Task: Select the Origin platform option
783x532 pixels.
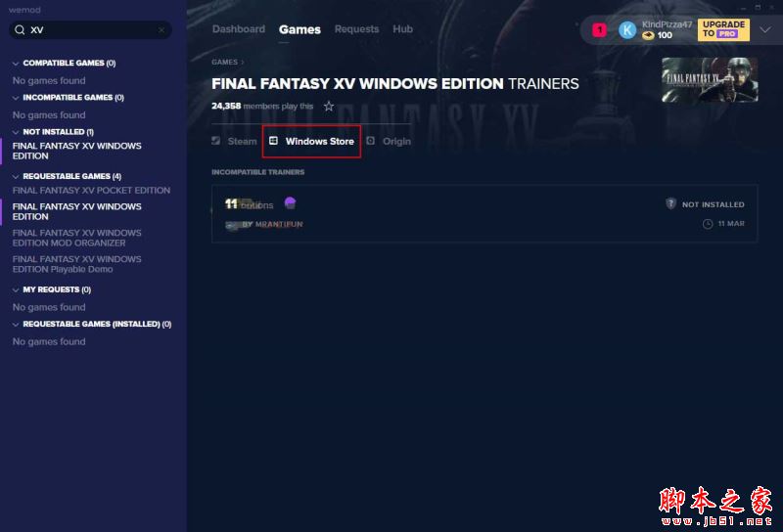Action: pos(389,141)
